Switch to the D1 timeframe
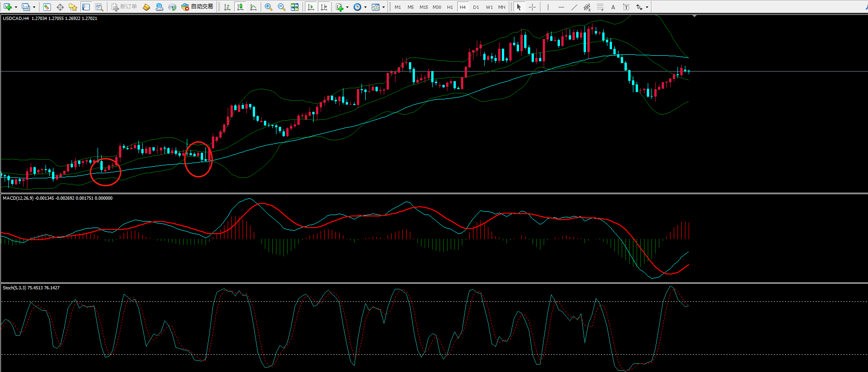Viewport: 868px width, 372px height. pos(476,7)
